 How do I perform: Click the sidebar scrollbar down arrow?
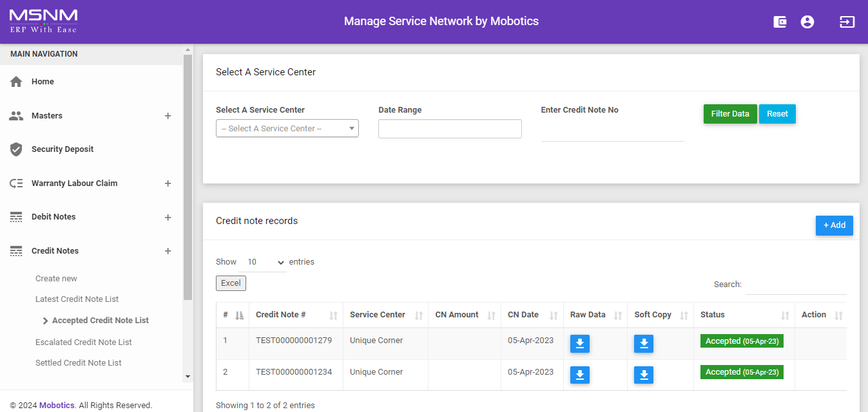[188, 377]
